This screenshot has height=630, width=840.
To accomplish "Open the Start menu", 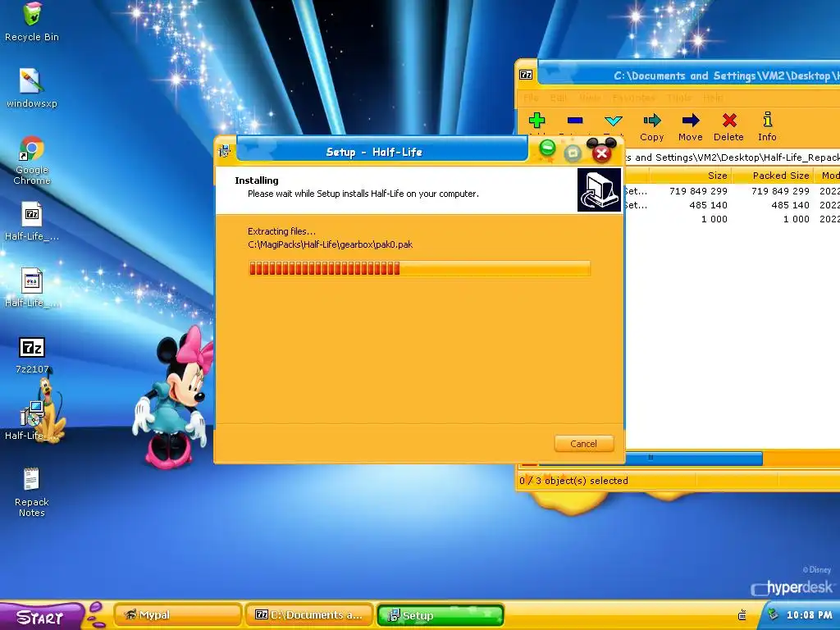I will (x=42, y=615).
